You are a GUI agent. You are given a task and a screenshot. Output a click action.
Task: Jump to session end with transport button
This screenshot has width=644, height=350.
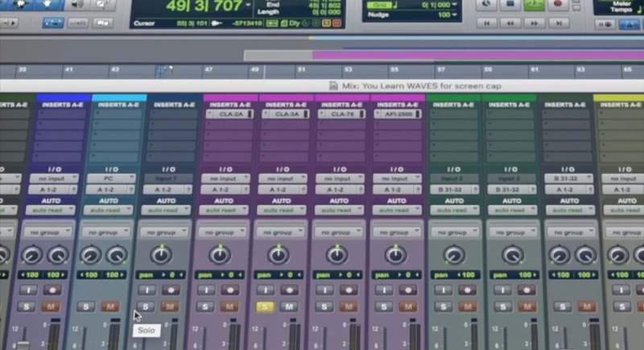point(559,23)
